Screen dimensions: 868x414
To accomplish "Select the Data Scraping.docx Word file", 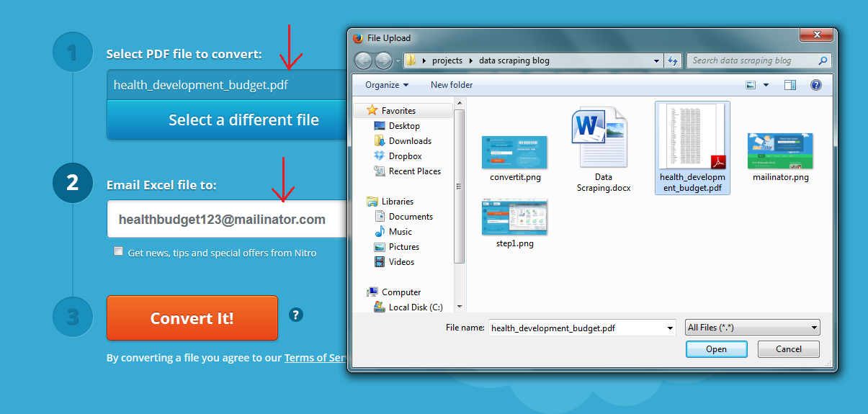I will 603,150.
